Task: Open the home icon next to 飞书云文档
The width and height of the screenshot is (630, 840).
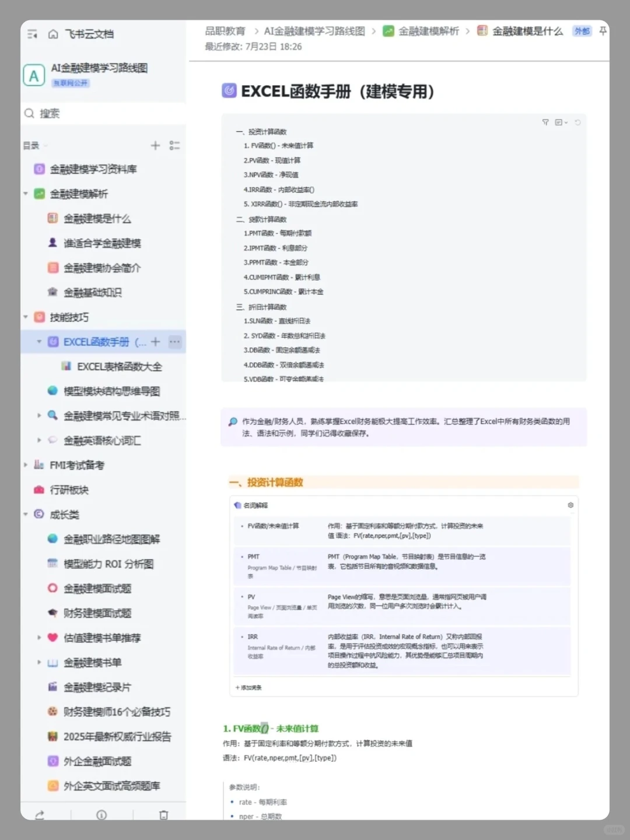Action: 53,34
